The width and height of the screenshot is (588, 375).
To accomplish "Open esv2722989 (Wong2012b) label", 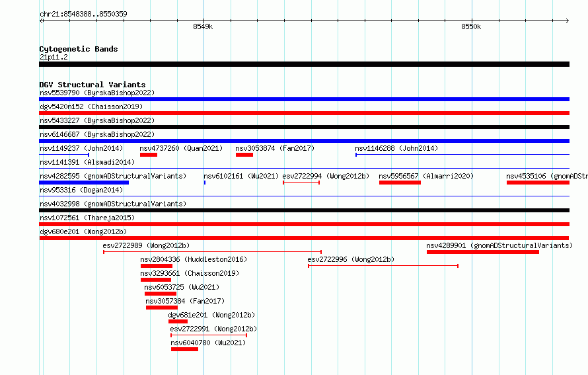I will click(146, 245).
